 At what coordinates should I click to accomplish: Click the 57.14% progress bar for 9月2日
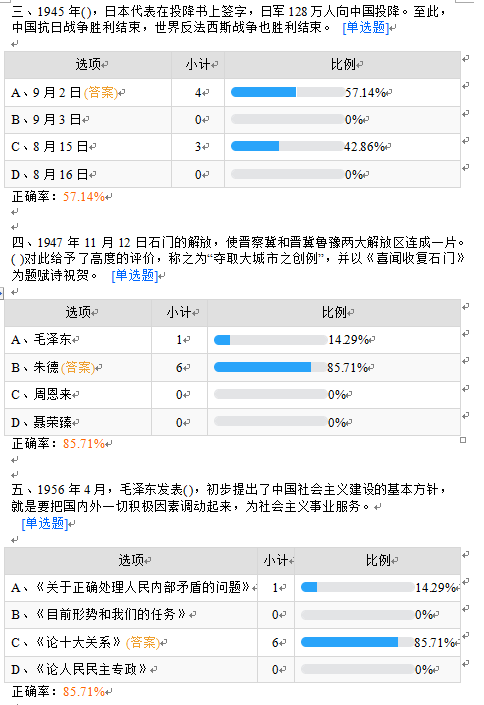(x=287, y=93)
